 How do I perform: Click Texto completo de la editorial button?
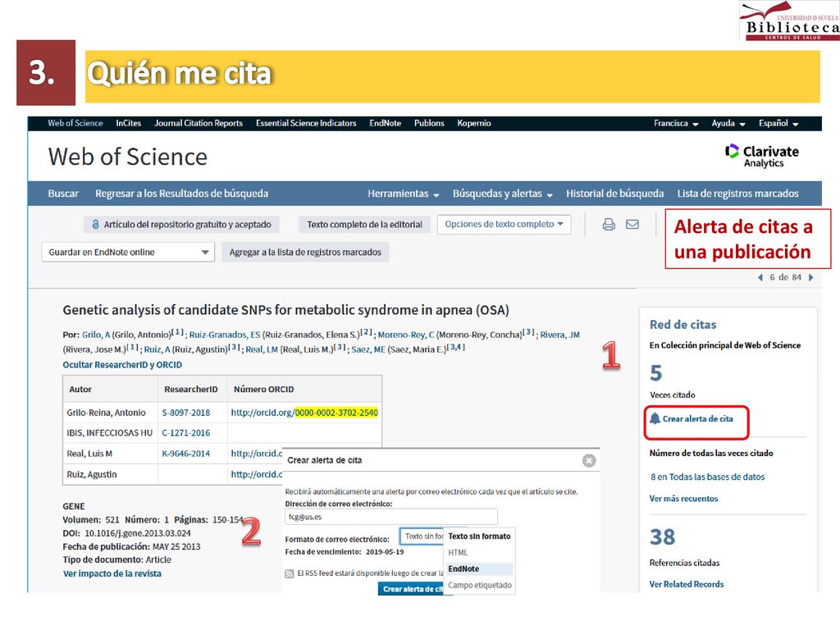click(x=364, y=225)
